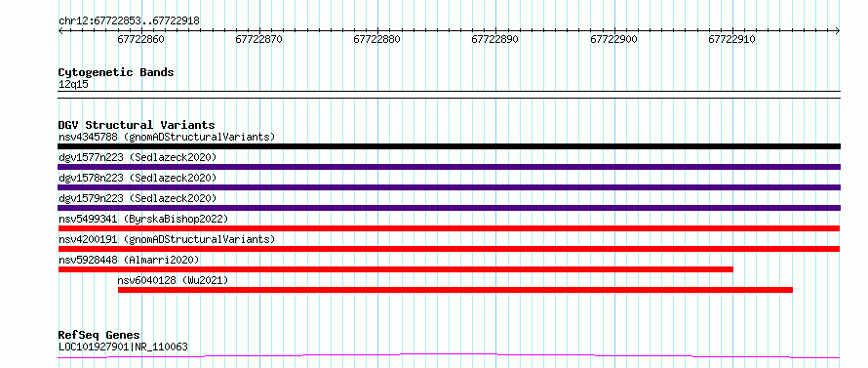Click the magenta LOC101927901 gene line
This screenshot has height=368, width=868.
449,355
